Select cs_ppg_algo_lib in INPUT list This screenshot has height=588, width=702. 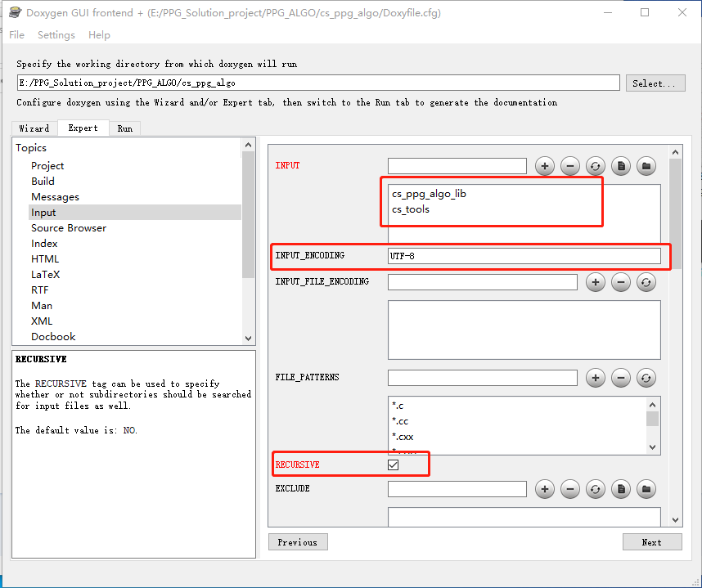click(x=429, y=194)
